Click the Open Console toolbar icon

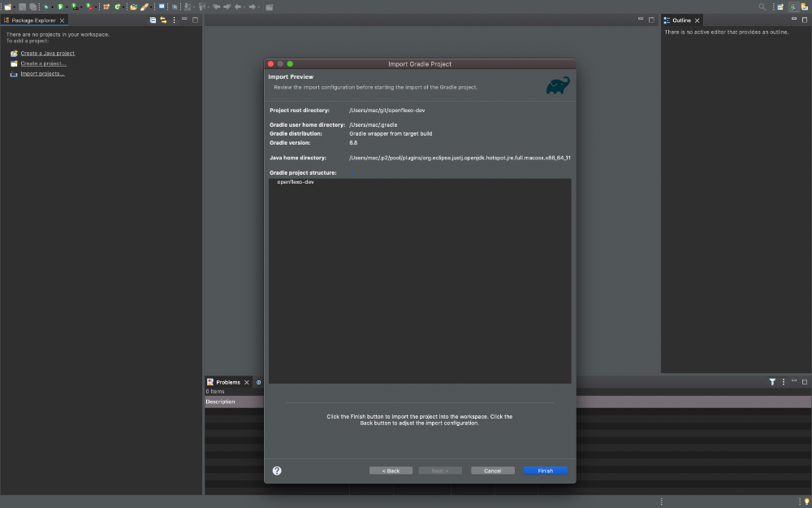pyautogui.click(x=162, y=7)
